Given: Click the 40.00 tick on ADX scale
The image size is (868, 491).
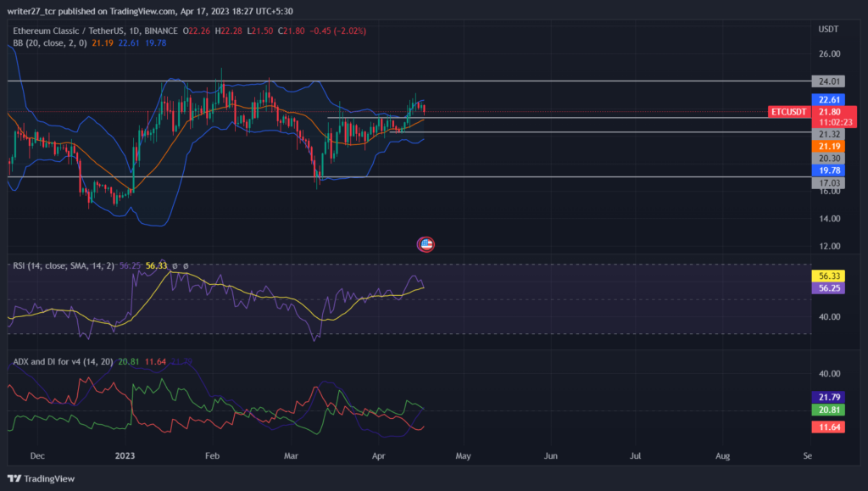Looking at the screenshot, I should tap(829, 374).
